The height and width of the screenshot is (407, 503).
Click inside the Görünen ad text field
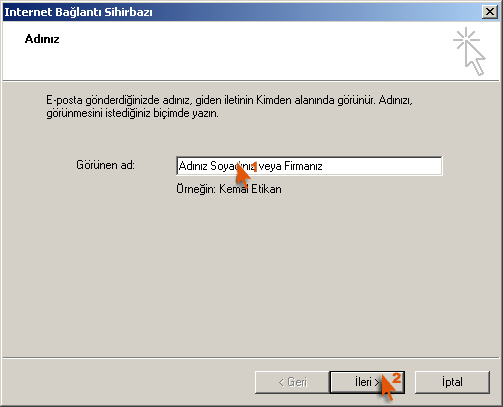click(309, 166)
